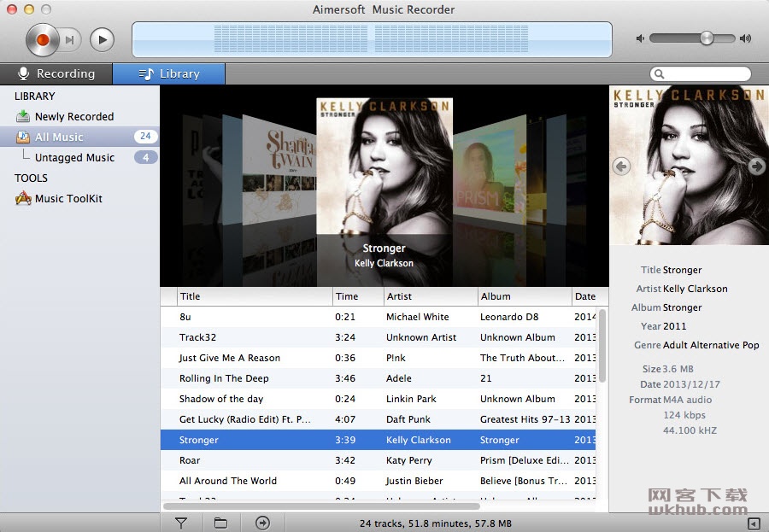
Task: Sort tracks by the Time column
Action: click(x=358, y=296)
